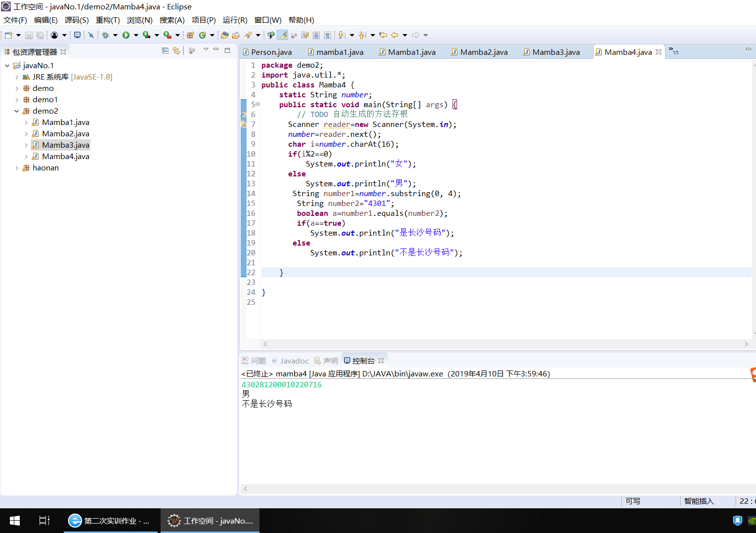The width and height of the screenshot is (756, 533).
Task: Open the Debug dropdown arrow
Action: (x=115, y=35)
